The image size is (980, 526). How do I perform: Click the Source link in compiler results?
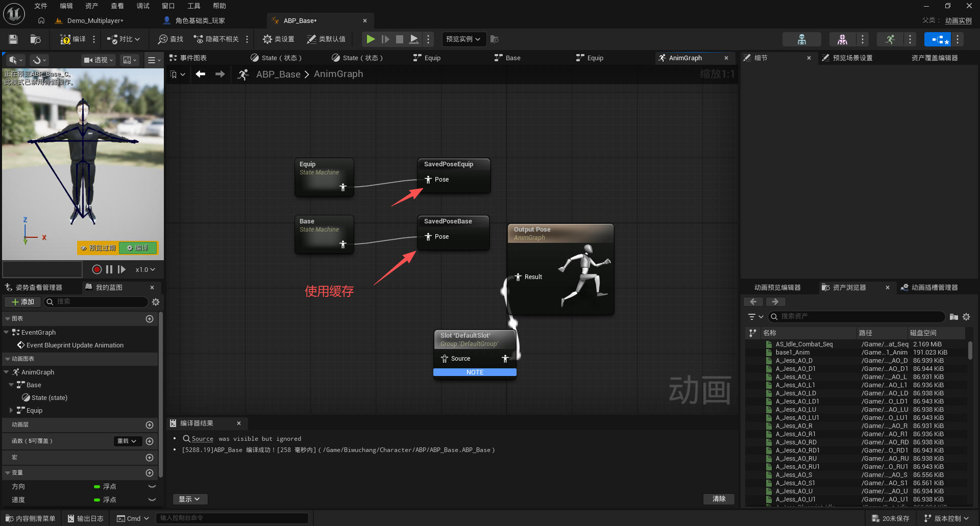[x=203, y=439]
